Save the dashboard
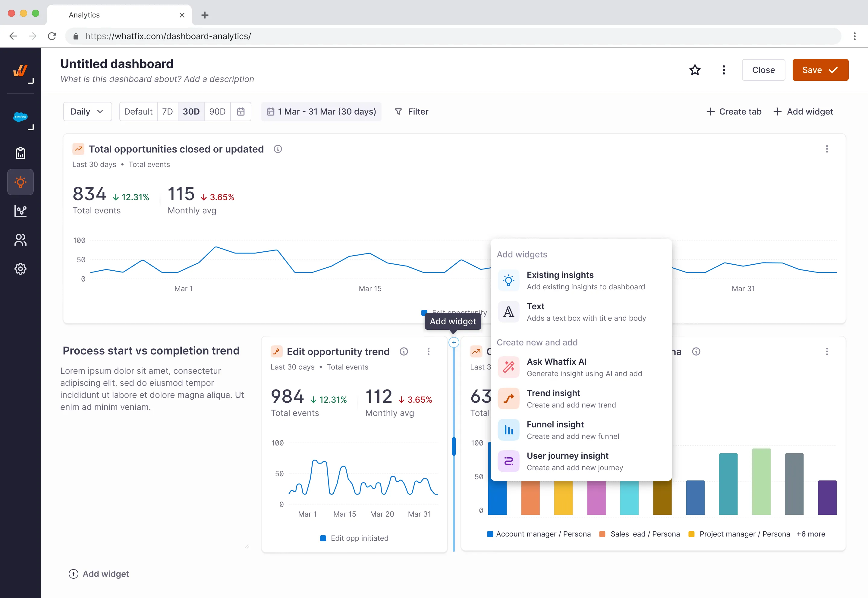Viewport: 868px width, 598px height. pos(820,70)
